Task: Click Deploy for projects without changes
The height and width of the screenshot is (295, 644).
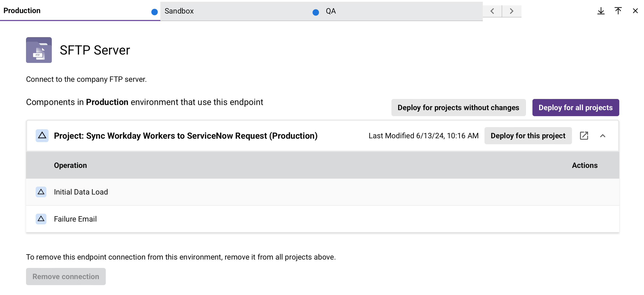Action: point(458,107)
